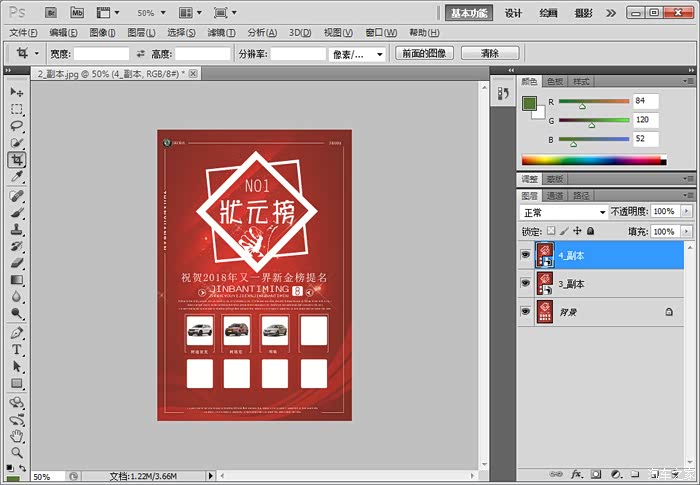
Task: Swap width and height values icon
Action: pos(140,53)
